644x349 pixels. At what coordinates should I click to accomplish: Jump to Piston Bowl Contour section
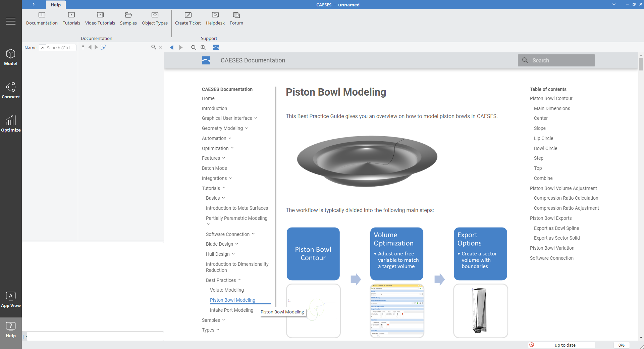point(551,98)
